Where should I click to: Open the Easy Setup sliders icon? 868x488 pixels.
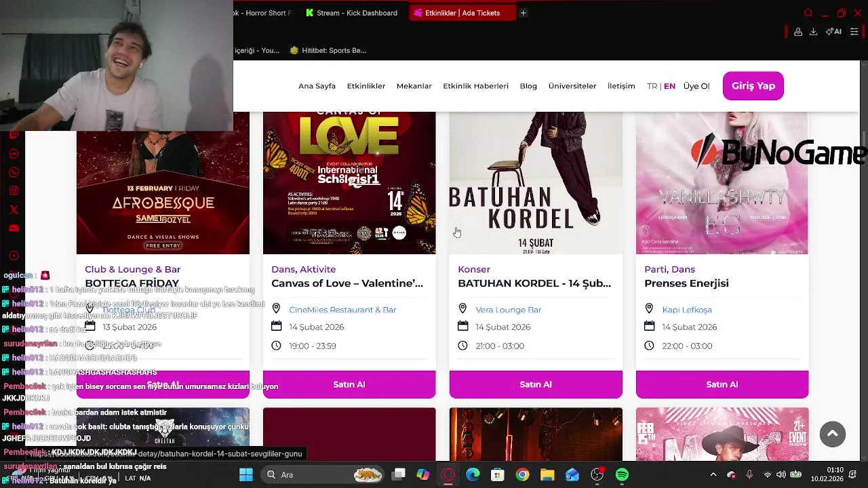(x=854, y=32)
